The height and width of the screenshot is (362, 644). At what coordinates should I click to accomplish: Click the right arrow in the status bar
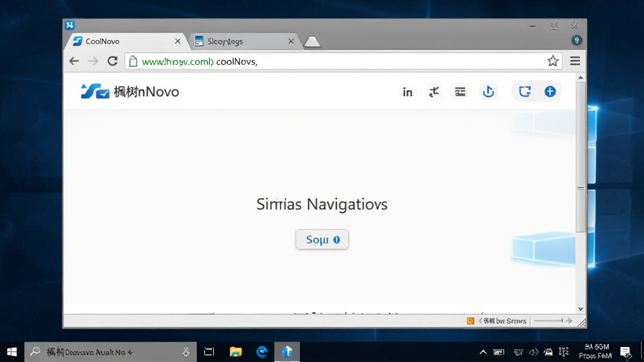[x=569, y=321]
